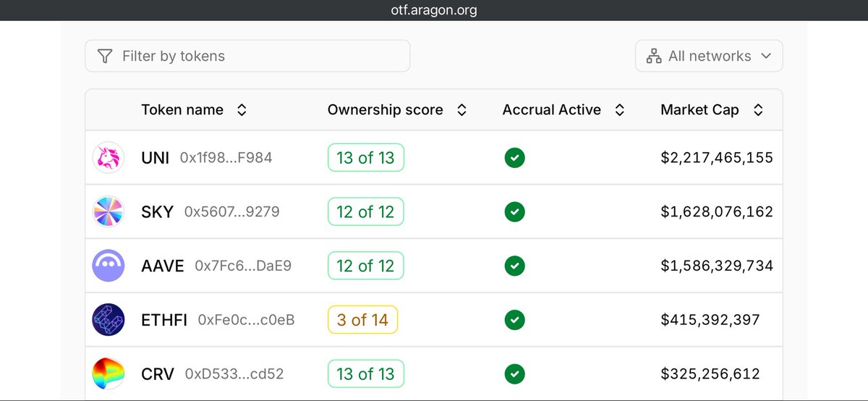Click the Ownership score column header

tap(386, 110)
